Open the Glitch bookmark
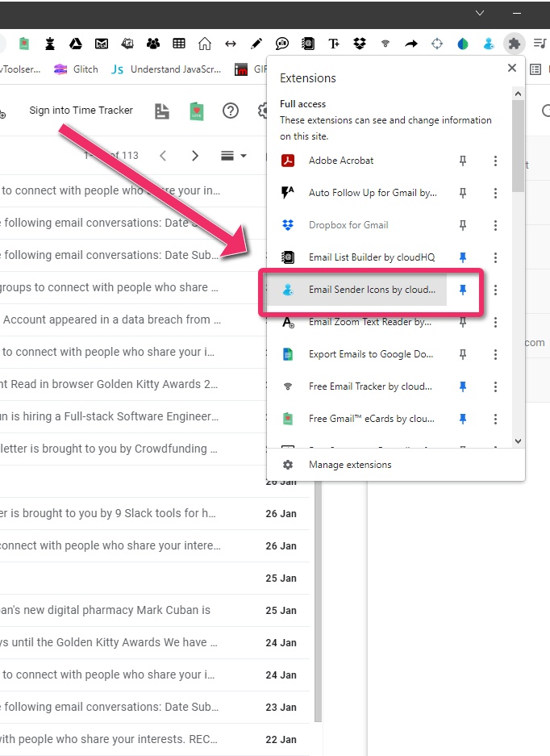This screenshot has width=550, height=756. click(x=76, y=69)
